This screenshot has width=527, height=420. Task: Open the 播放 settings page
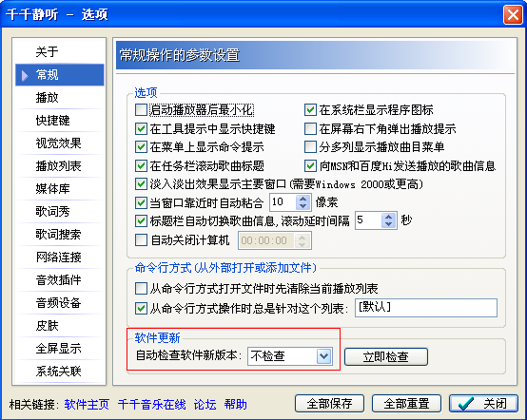60,97
